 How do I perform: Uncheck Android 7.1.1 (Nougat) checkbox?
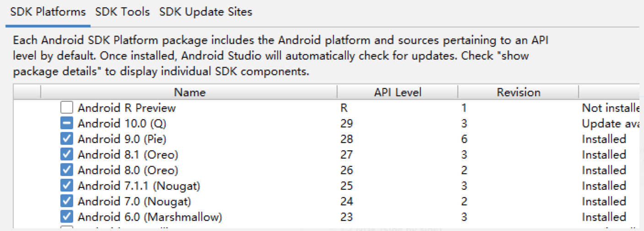pyautogui.click(x=67, y=186)
